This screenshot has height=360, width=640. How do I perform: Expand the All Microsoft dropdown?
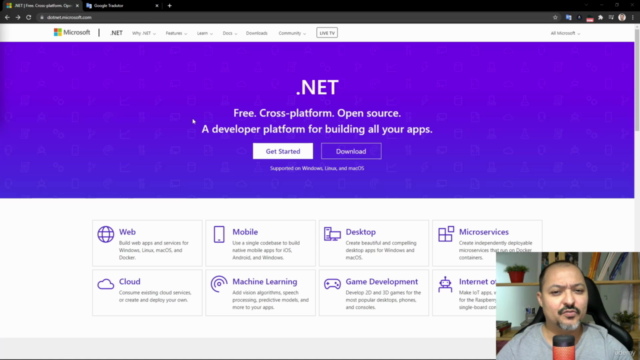tap(565, 33)
